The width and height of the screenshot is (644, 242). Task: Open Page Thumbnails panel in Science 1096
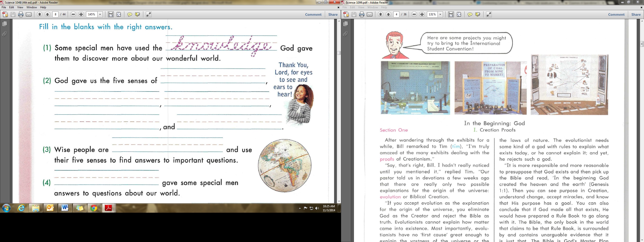pyautogui.click(x=345, y=24)
